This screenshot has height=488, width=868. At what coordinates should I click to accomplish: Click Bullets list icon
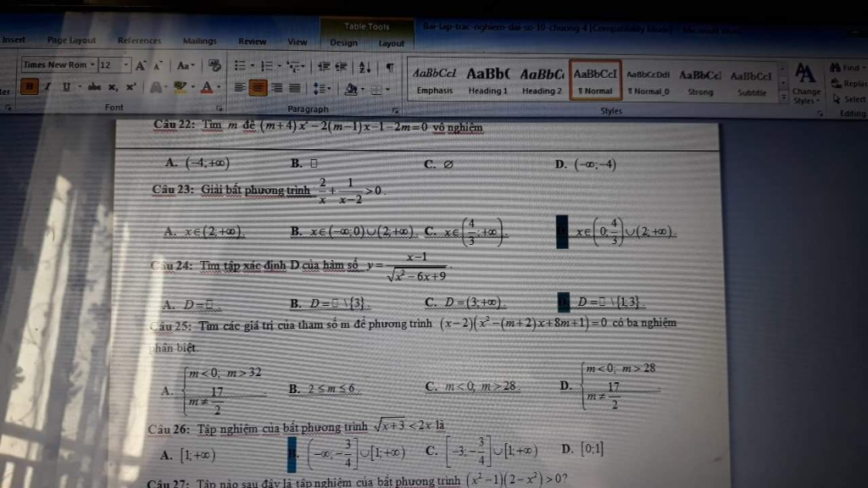240,66
